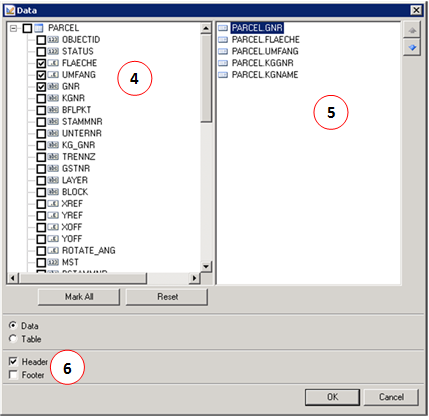
Task: Select PARCEL.UMFANG in the selected list
Action: (265, 52)
